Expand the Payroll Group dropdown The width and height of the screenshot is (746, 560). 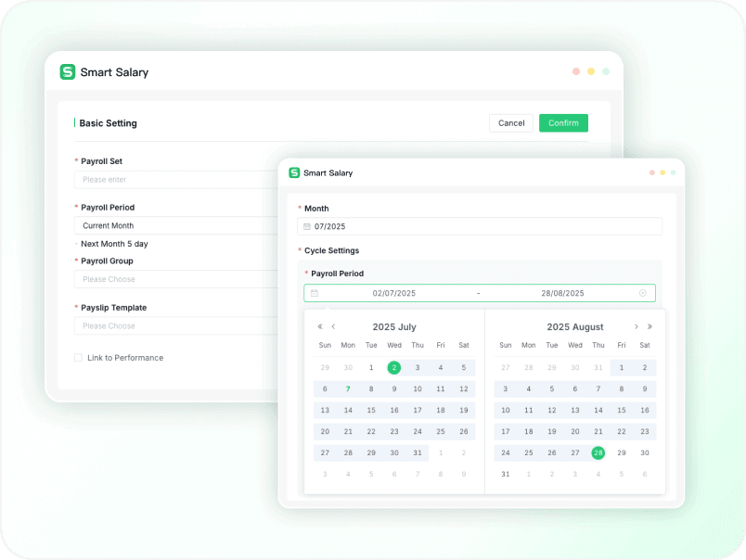click(176, 279)
